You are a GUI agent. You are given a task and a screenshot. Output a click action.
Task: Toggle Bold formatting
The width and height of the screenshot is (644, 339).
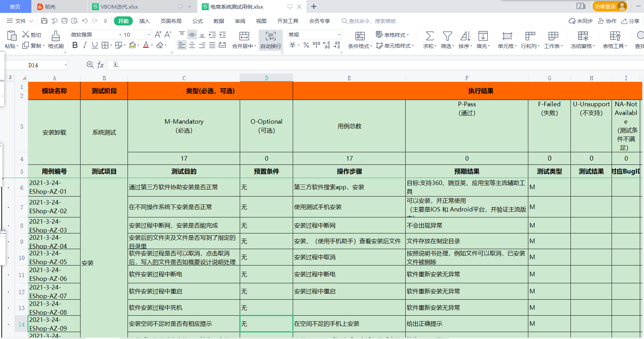click(75, 45)
